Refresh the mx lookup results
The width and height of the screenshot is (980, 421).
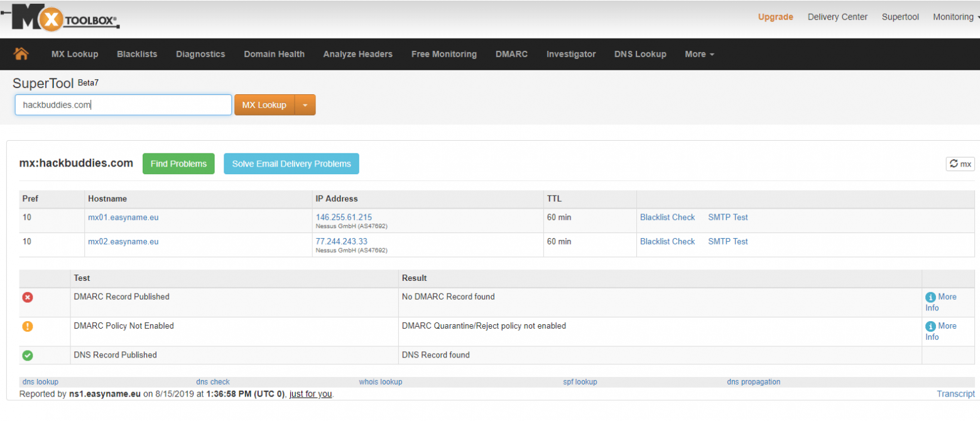tap(960, 163)
